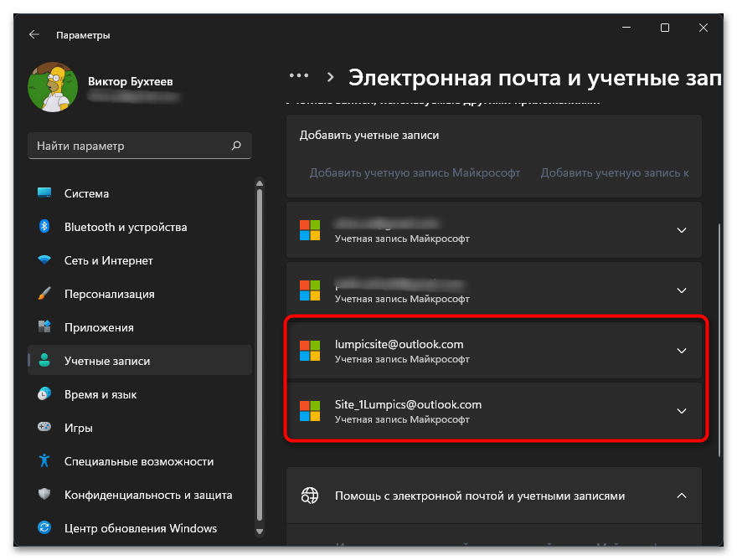The image size is (737, 560).
Task: Click the truncated "Добавить учетную запись к" link
Action: coord(615,173)
